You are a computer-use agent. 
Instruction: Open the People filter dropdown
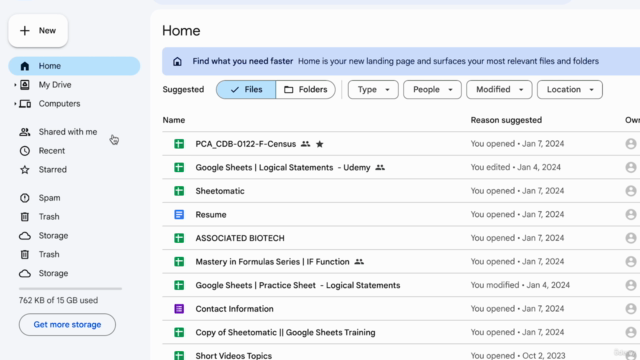432,89
